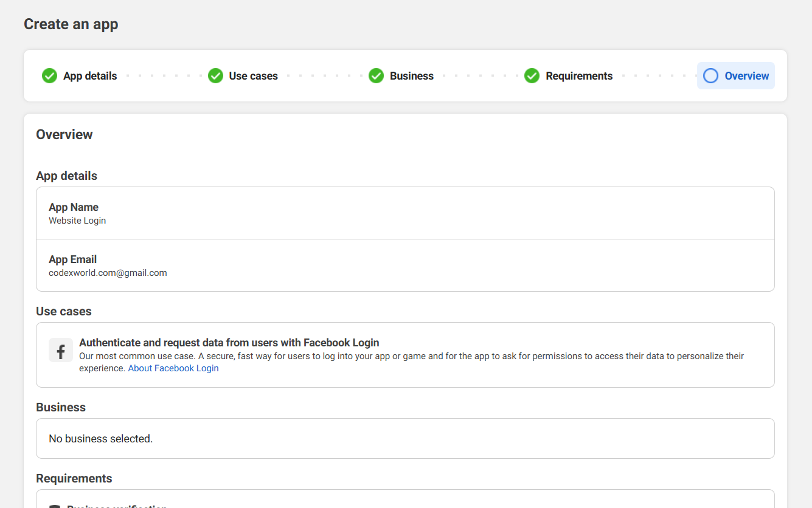The width and height of the screenshot is (812, 508).
Task: Click the 'Create an app' page title
Action: (x=71, y=24)
